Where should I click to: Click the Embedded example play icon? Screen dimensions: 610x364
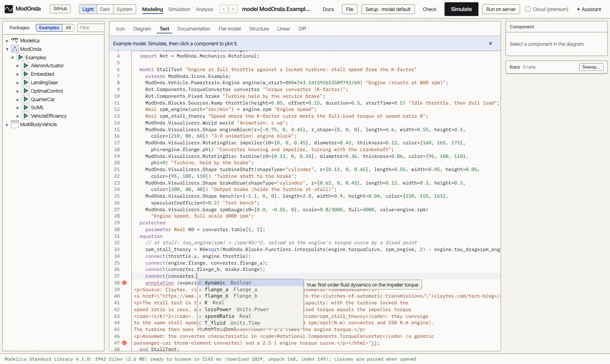pyautogui.click(x=26, y=74)
